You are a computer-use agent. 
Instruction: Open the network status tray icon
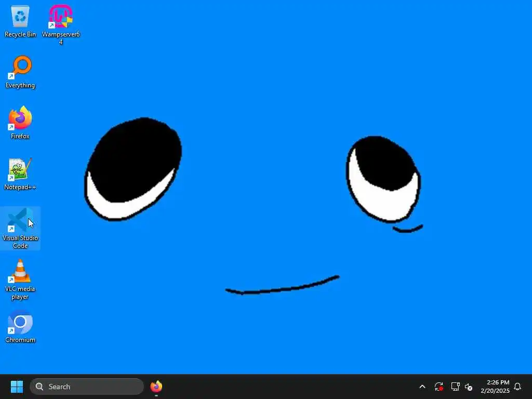click(455, 387)
